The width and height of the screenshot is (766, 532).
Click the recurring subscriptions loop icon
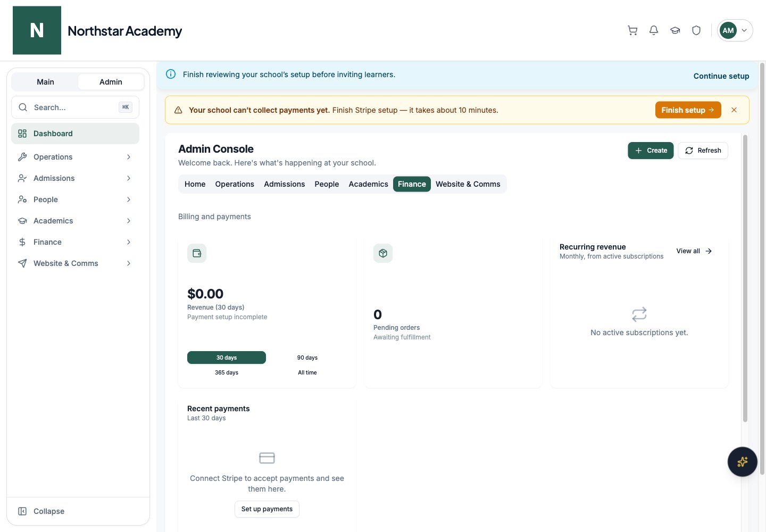[x=639, y=314]
